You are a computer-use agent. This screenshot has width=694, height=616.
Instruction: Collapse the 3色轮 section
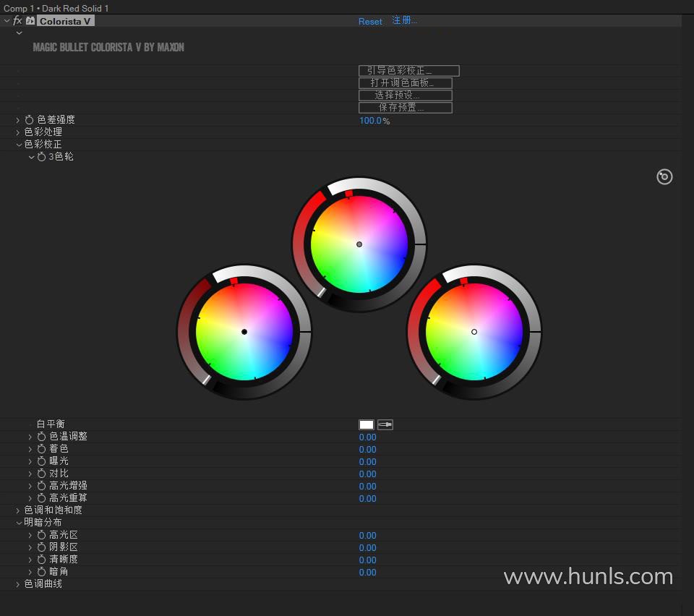(31, 157)
